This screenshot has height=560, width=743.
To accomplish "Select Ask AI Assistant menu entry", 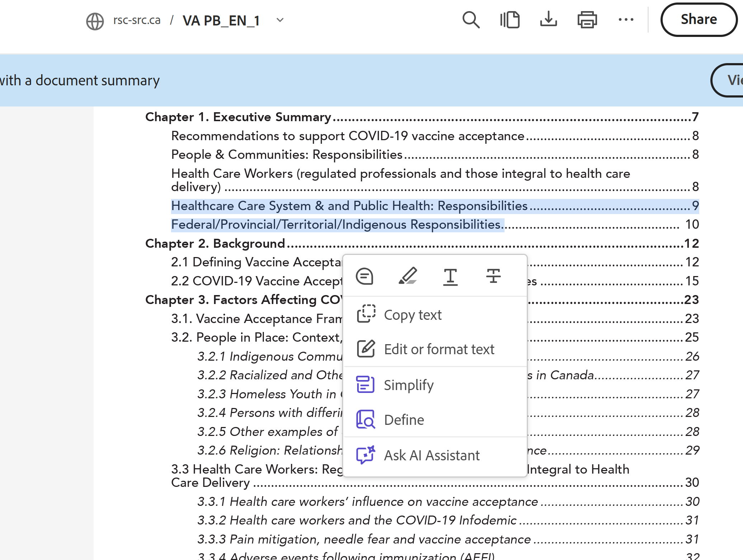I will pos(435,455).
